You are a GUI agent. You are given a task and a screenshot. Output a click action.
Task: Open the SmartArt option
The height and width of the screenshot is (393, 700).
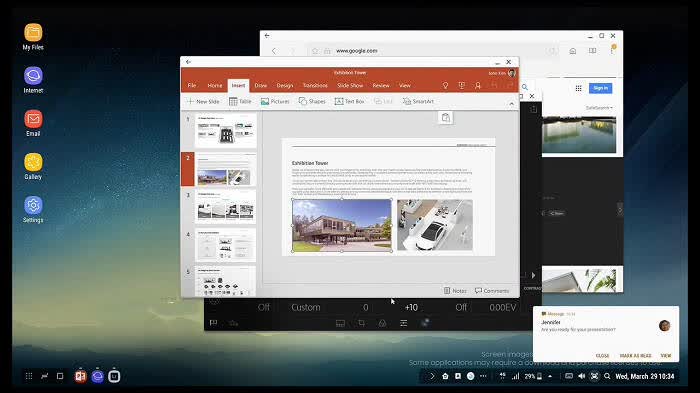[418, 101]
